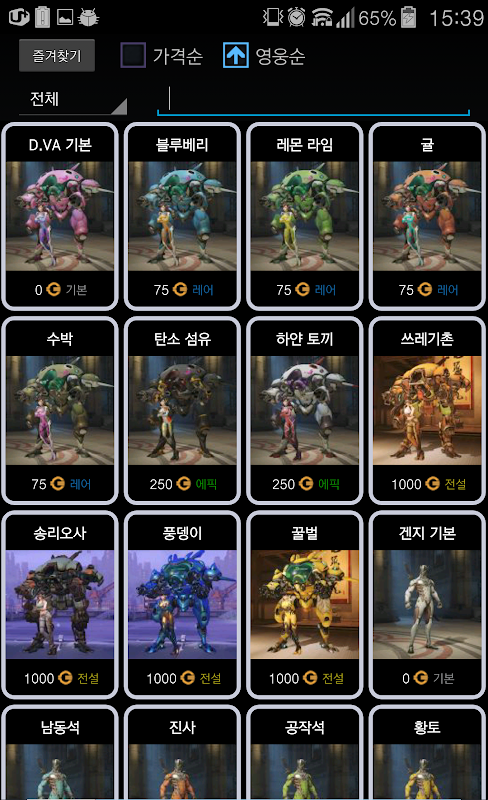
Task: Tap the bug debug icon in status bar
Action: [x=88, y=17]
